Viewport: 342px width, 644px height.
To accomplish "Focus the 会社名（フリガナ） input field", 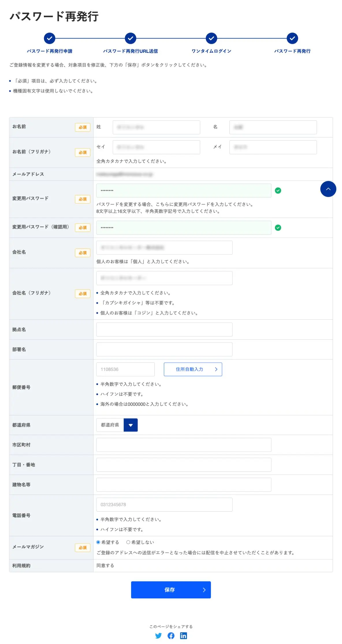I will coord(164,278).
